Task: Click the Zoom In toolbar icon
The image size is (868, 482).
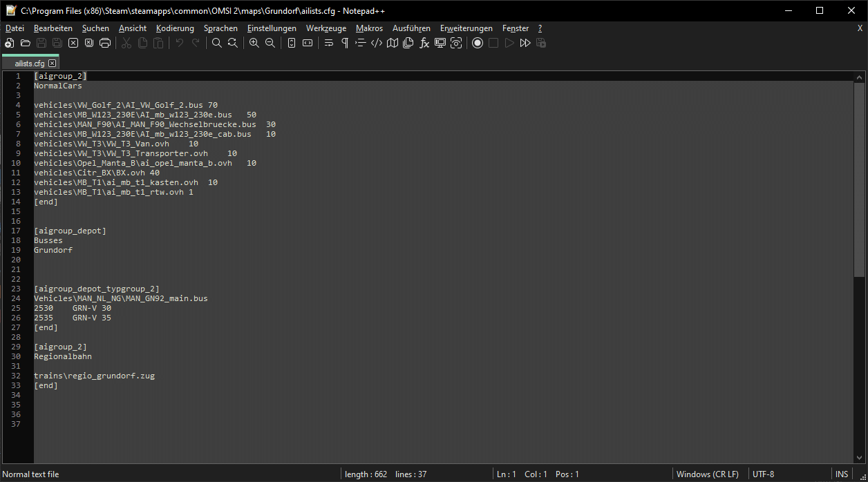Action: pos(254,43)
